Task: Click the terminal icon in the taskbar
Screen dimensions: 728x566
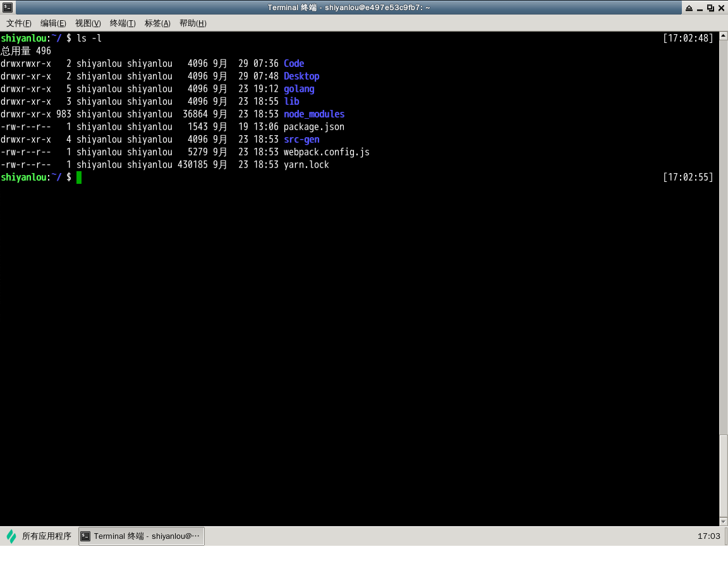Action: pyautogui.click(x=85, y=536)
